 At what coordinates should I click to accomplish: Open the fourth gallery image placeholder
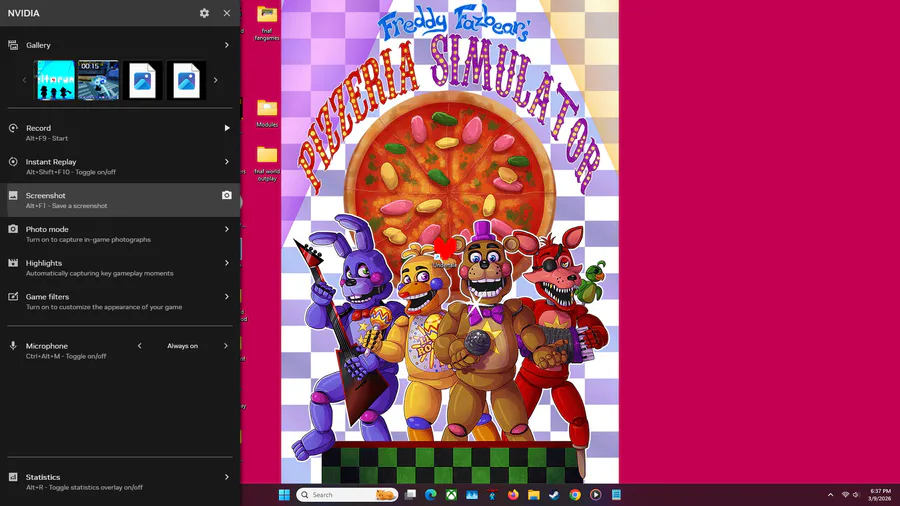pyautogui.click(x=186, y=80)
